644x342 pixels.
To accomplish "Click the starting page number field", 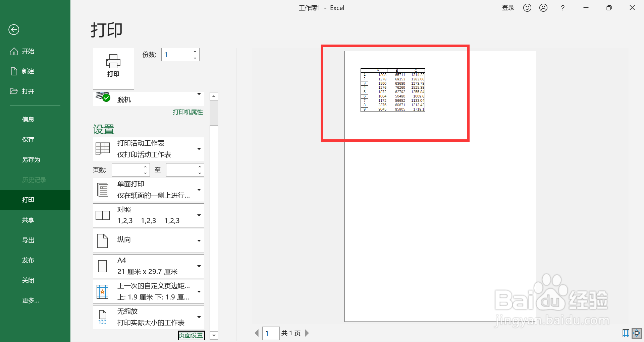I will coord(127,170).
